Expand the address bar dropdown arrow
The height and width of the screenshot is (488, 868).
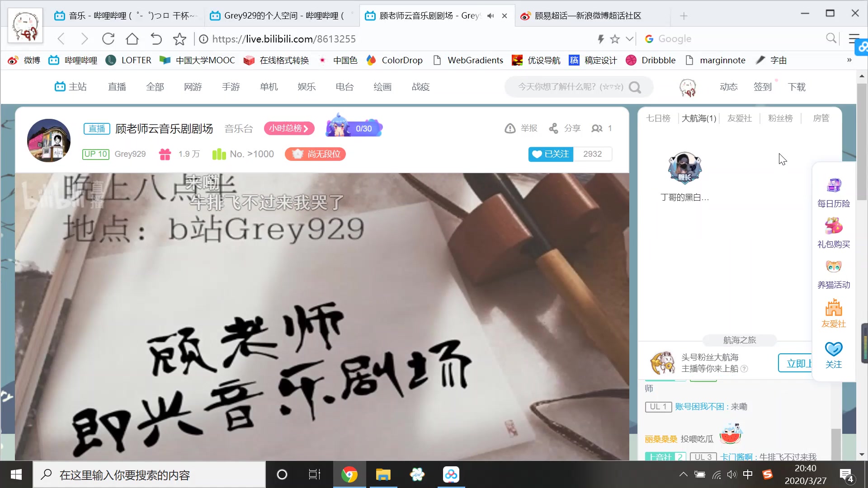pyautogui.click(x=629, y=39)
